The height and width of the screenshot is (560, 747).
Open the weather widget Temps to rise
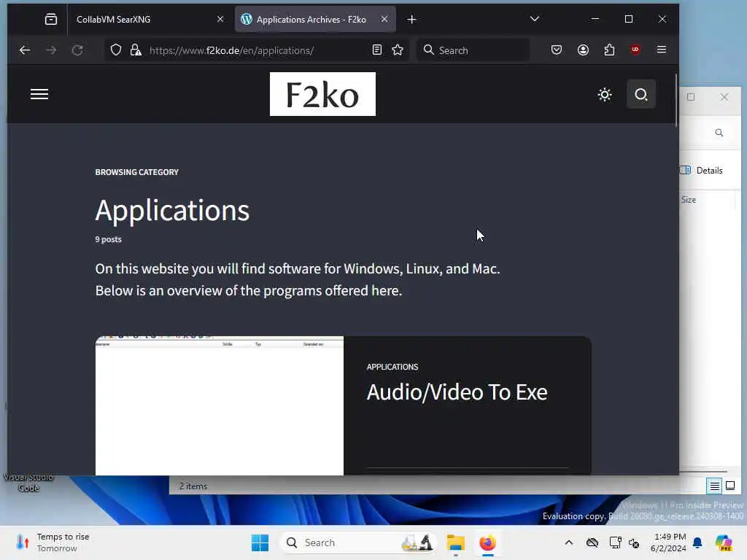coord(53,542)
